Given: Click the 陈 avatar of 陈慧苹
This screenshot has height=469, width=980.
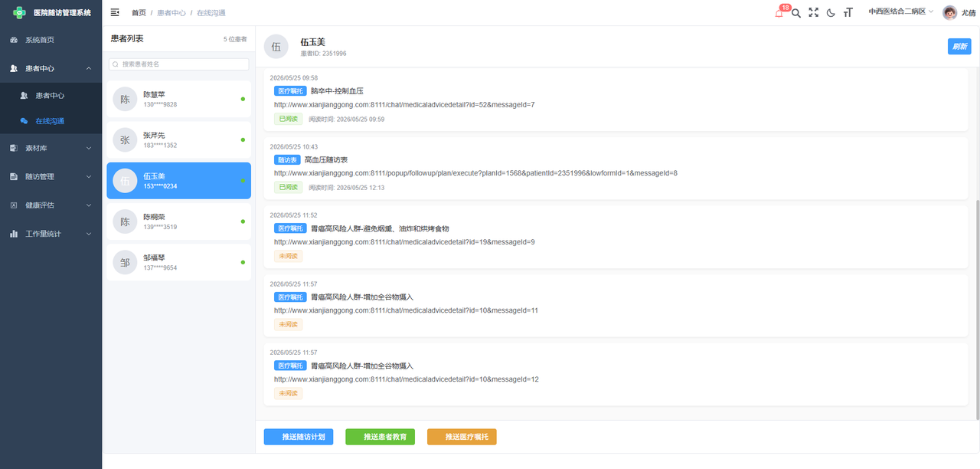Looking at the screenshot, I should click(x=125, y=100).
